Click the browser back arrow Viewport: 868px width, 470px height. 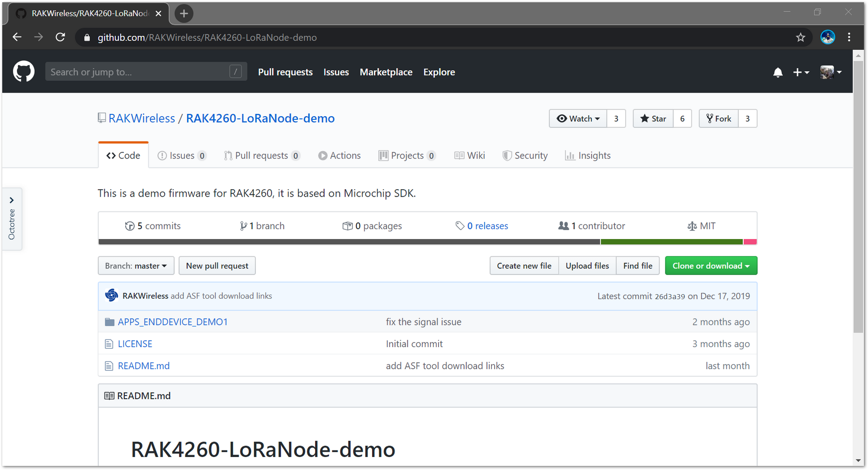pos(17,37)
